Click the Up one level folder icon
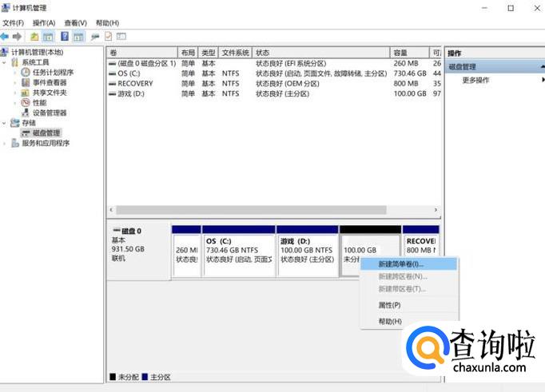Image resolution: width=545 pixels, height=392 pixels. point(34,37)
